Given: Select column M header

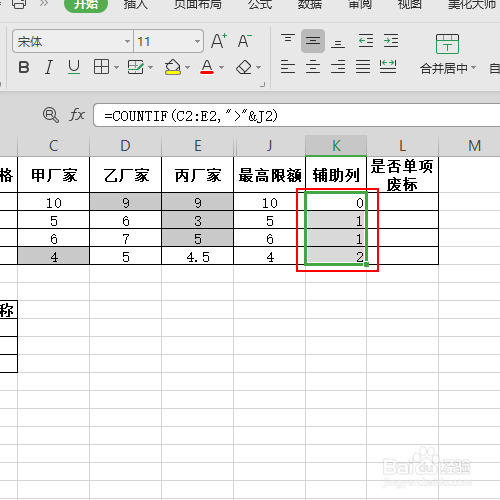Looking at the screenshot, I should 474,146.
